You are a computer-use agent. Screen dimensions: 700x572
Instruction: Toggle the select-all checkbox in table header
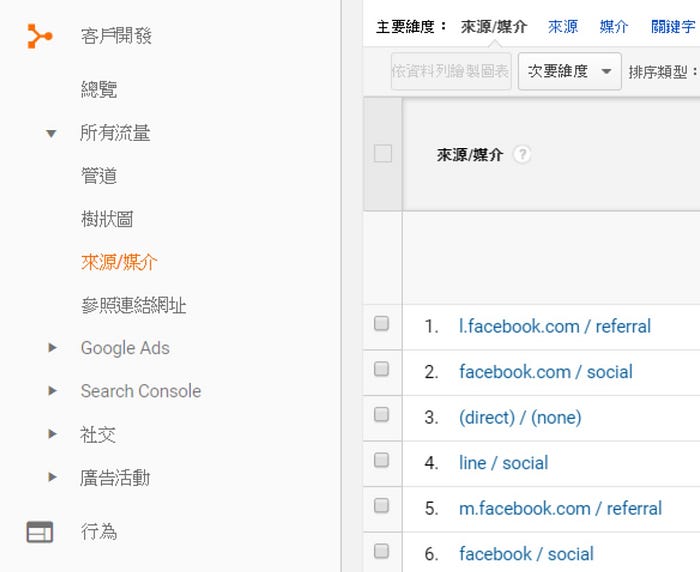pos(383,154)
